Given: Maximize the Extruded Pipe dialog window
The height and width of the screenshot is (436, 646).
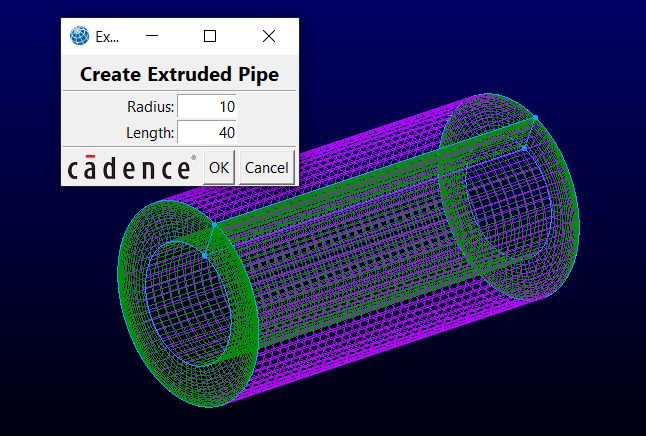Looking at the screenshot, I should (210, 36).
